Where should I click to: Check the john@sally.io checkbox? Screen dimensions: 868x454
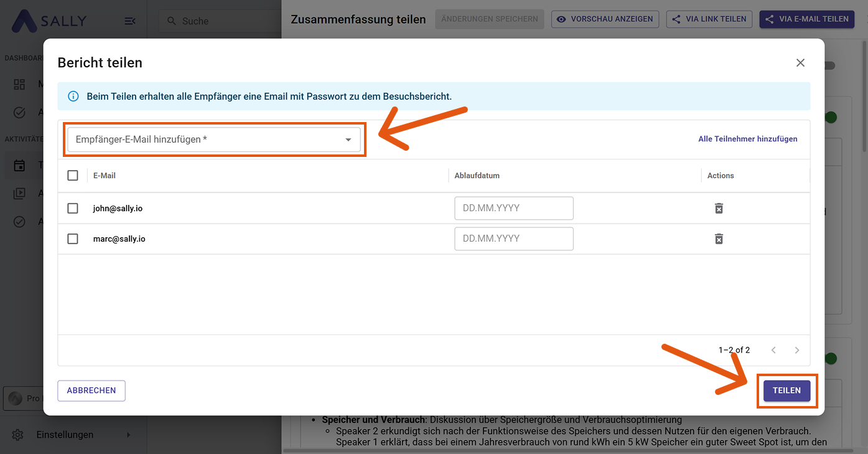[x=73, y=208]
